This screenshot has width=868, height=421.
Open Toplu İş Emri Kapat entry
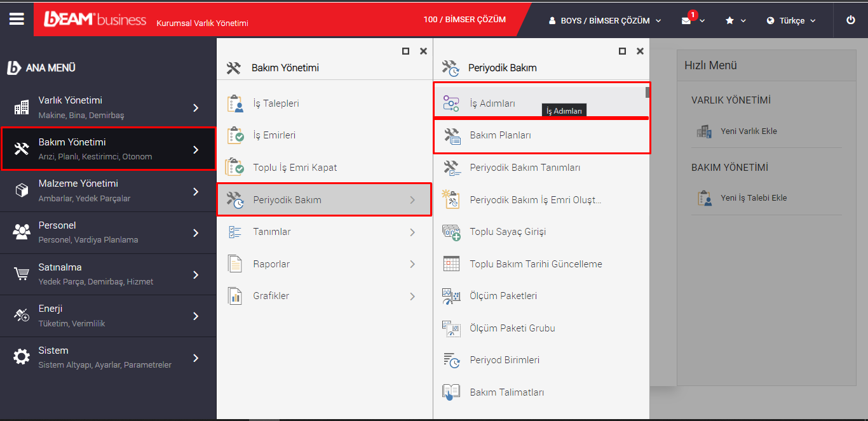[324, 168]
